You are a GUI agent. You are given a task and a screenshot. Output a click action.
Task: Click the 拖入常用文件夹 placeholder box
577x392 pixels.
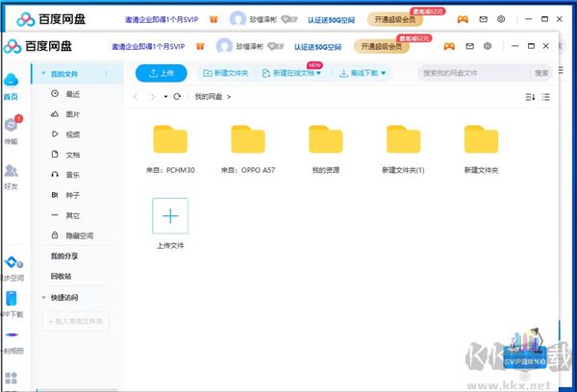click(x=75, y=321)
